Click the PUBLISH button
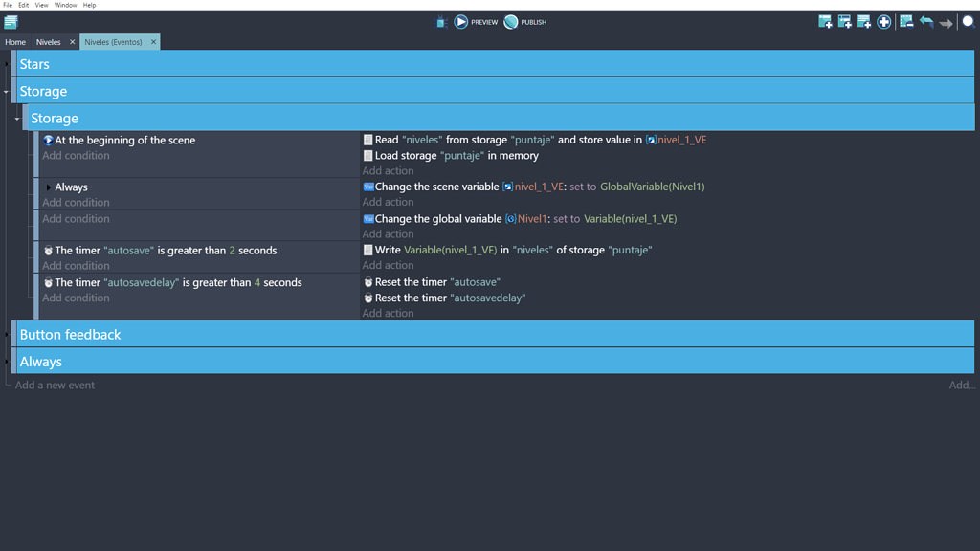The height and width of the screenshot is (551, 980). point(524,21)
